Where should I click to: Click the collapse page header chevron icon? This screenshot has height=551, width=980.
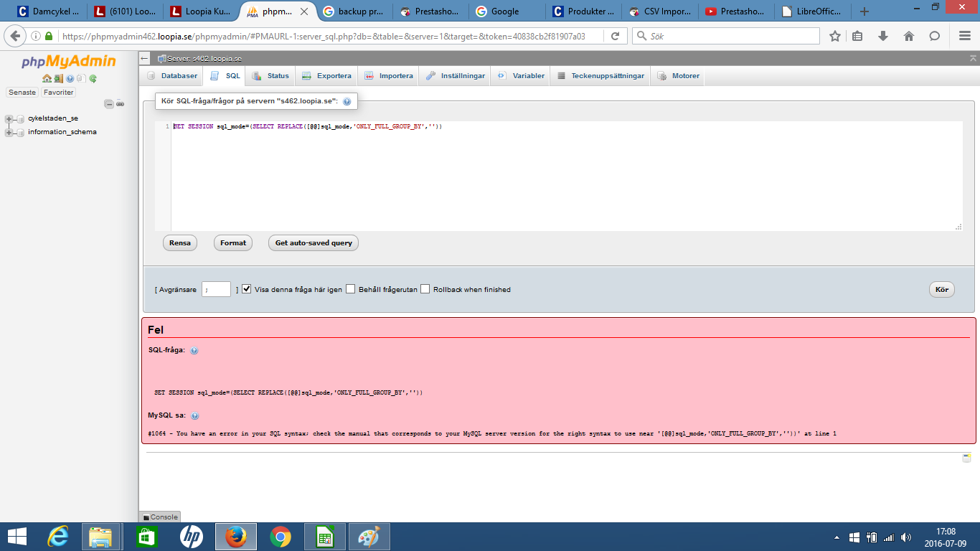[973, 58]
